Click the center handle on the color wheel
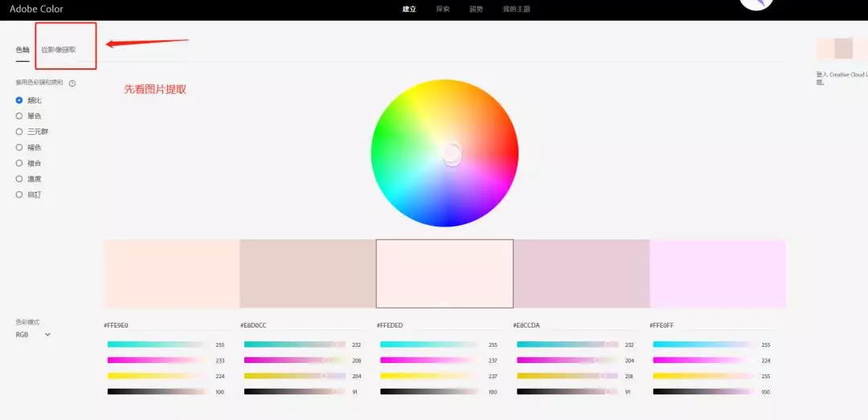This screenshot has width=868, height=420. pyautogui.click(x=452, y=153)
